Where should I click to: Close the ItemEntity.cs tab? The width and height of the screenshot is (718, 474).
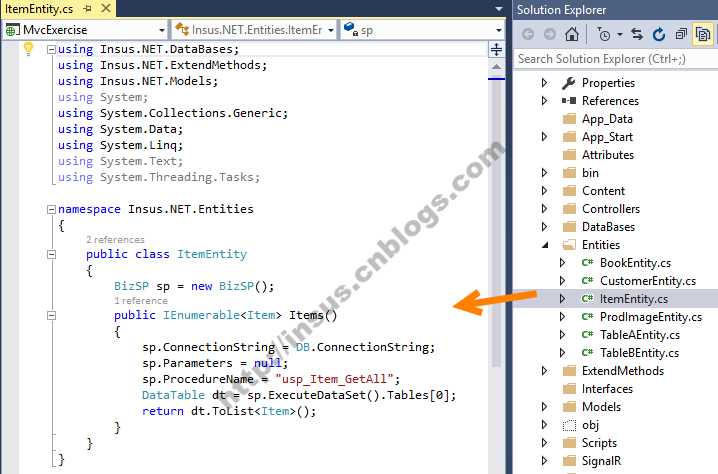106,8
